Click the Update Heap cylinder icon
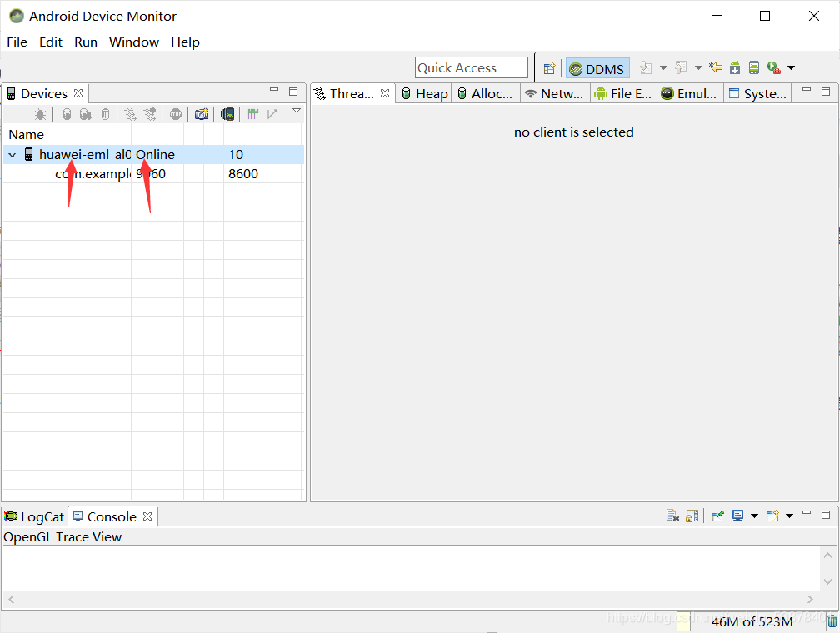The image size is (840, 633). pos(67,114)
